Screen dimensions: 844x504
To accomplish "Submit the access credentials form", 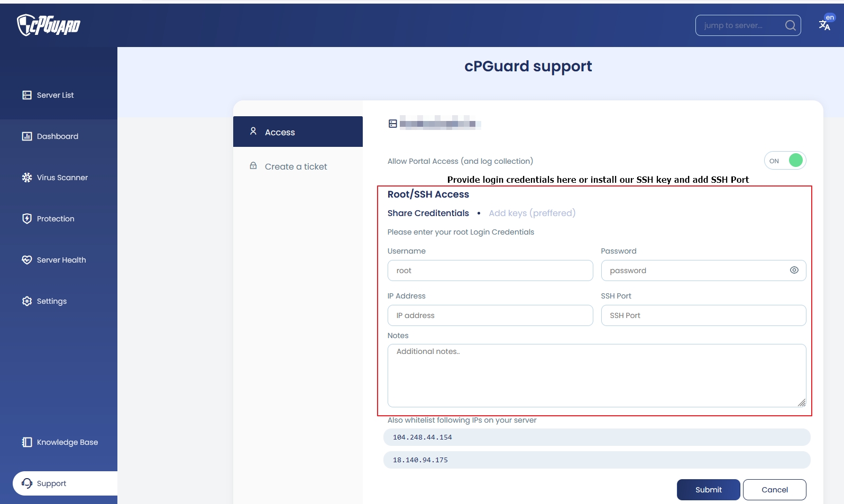I will coord(709,490).
